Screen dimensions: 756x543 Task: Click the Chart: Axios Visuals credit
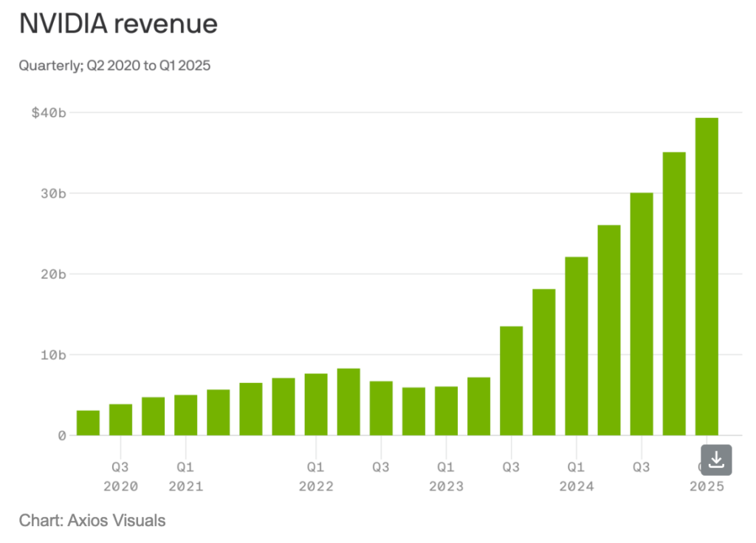click(x=92, y=521)
